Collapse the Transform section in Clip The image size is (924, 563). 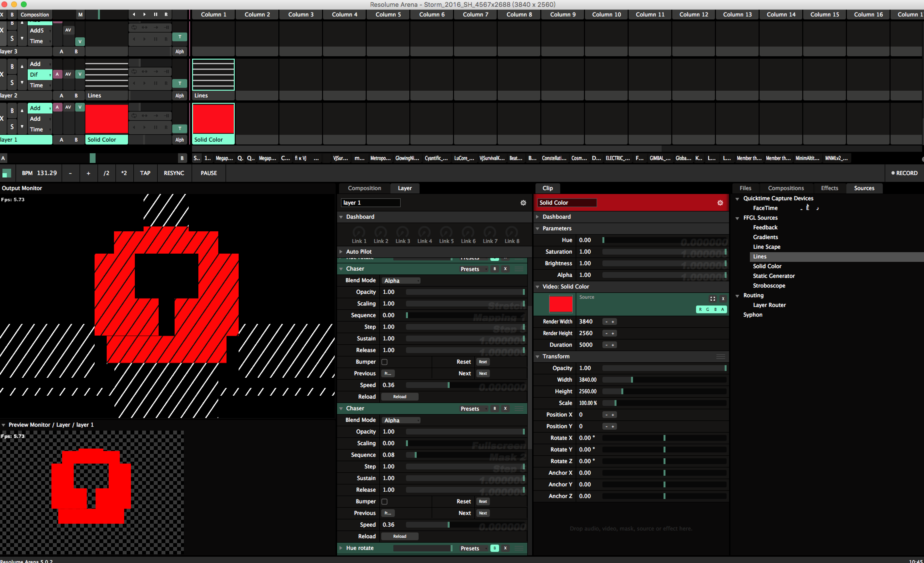(537, 356)
